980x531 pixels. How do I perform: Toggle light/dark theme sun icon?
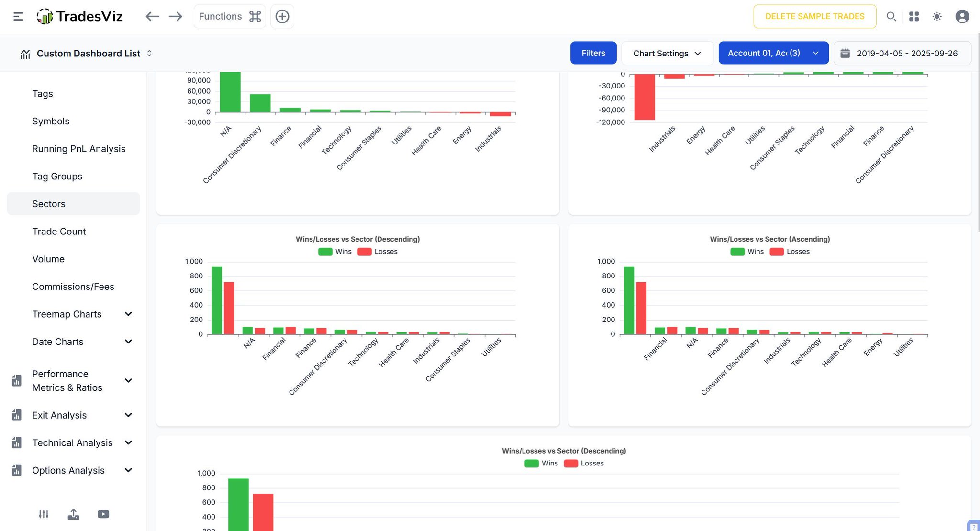coord(937,16)
